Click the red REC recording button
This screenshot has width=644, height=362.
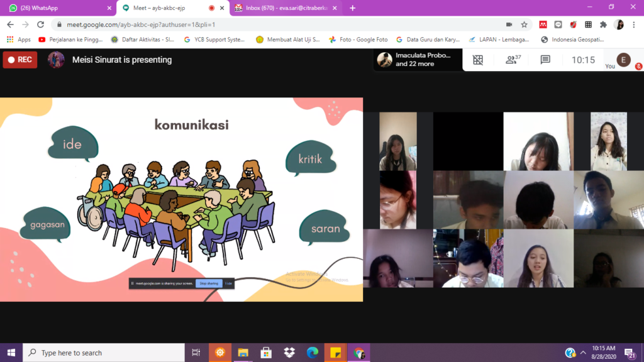click(x=20, y=60)
